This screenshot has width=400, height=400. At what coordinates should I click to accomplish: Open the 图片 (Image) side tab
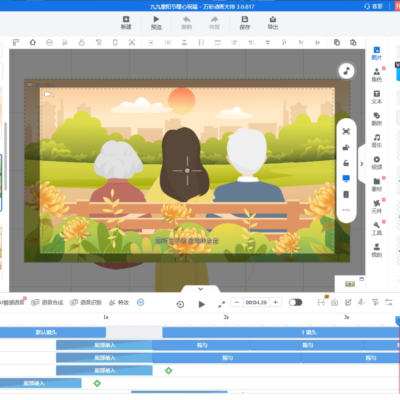(377, 53)
